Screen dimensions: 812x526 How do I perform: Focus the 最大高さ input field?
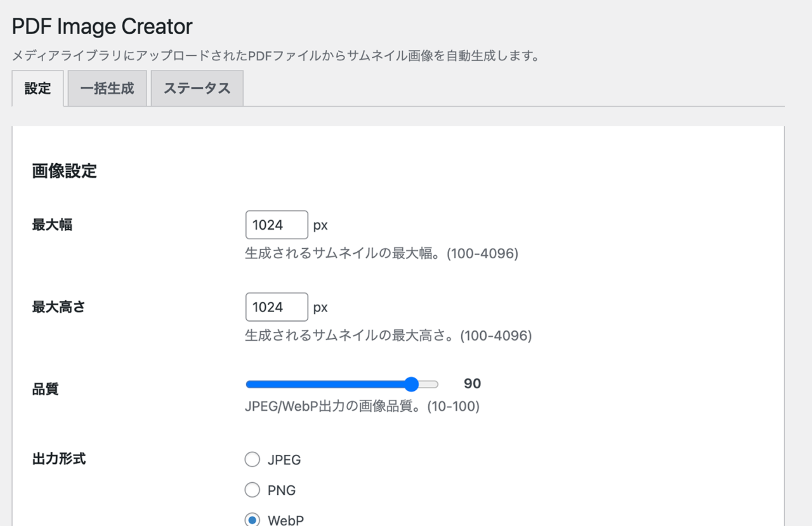276,307
